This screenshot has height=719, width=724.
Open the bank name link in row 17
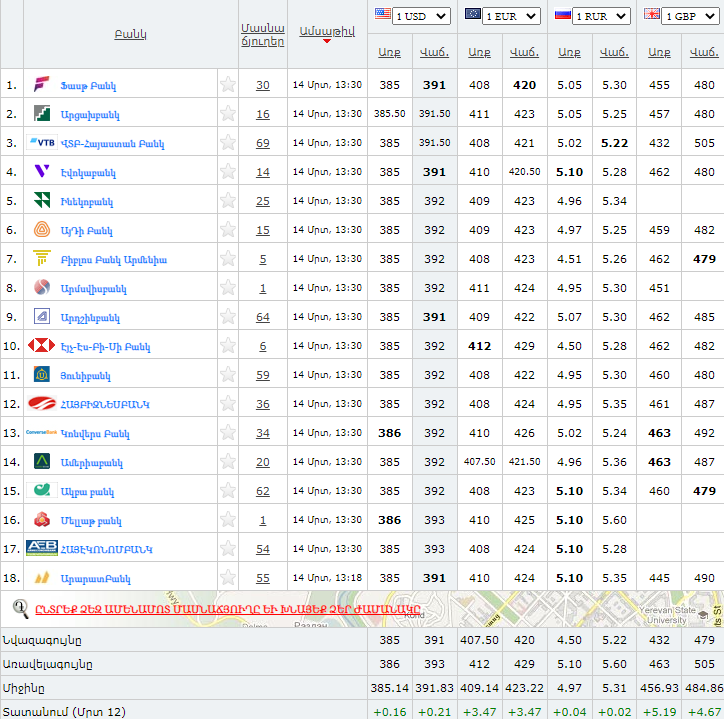(106, 550)
